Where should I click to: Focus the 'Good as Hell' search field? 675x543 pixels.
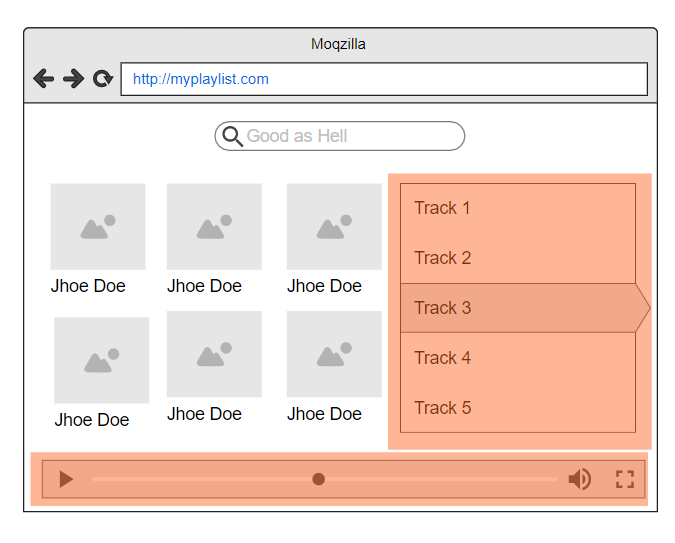[340, 136]
